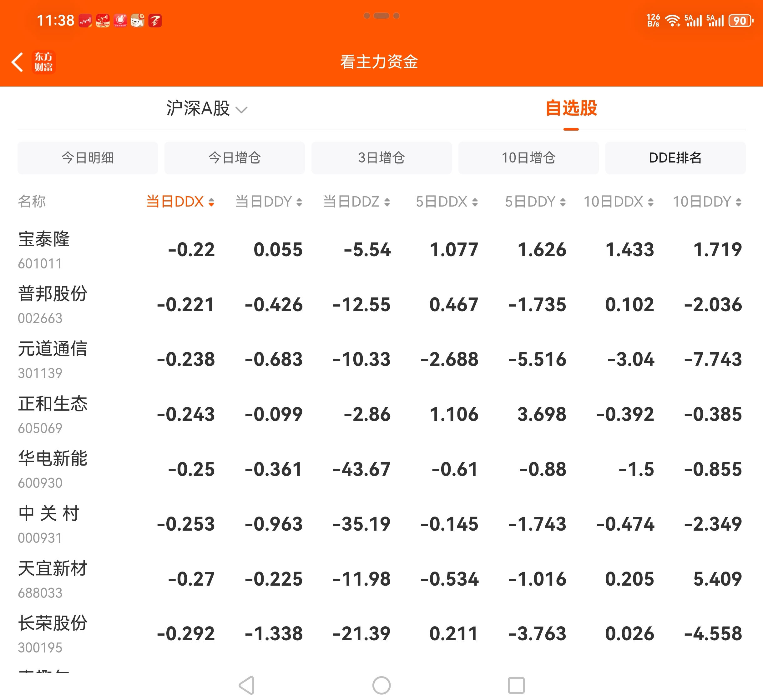Tap the 东方财富 logo icon

pyautogui.click(x=43, y=62)
